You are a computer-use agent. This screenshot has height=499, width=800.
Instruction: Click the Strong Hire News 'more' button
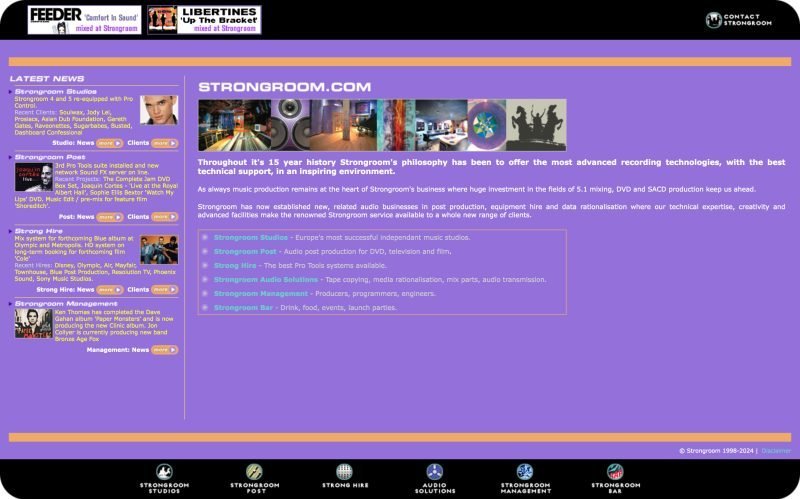click(109, 290)
